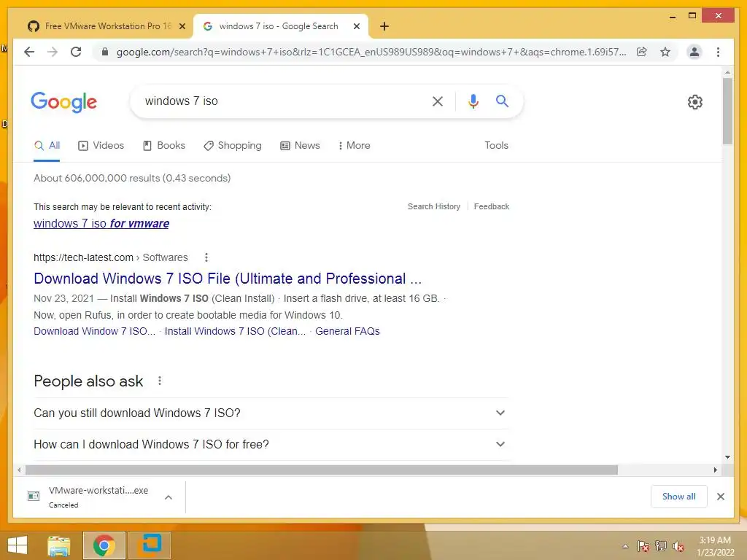Select the windows 7 iso Google Search tab
747x560 pixels.
pyautogui.click(x=281, y=26)
